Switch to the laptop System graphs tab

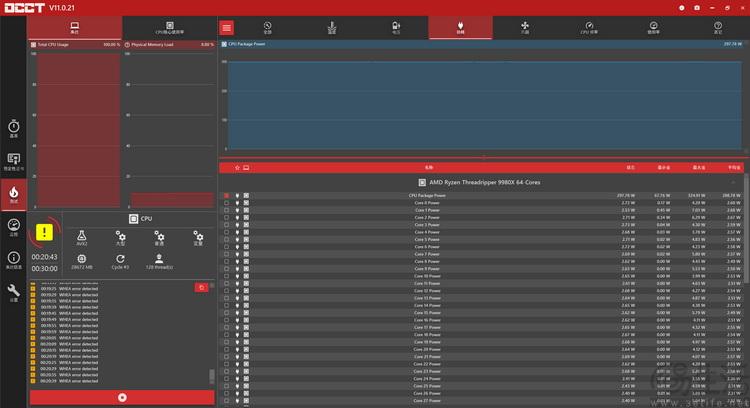75,28
